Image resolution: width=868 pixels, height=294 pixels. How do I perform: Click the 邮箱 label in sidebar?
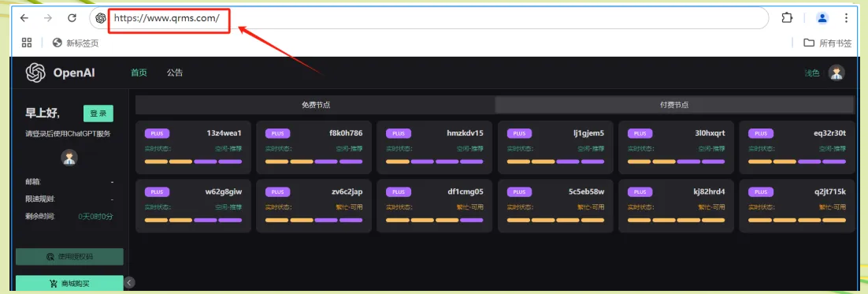point(33,181)
